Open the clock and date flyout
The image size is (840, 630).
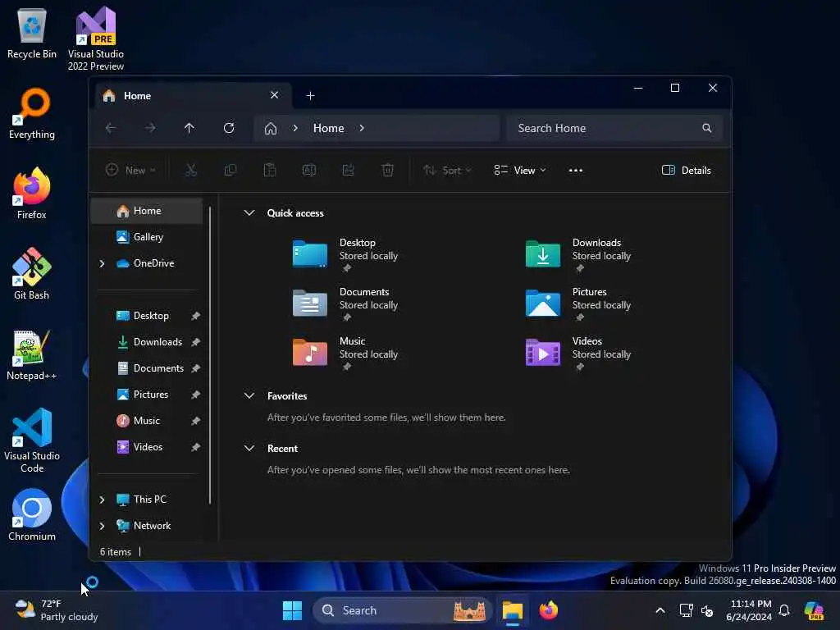749,610
